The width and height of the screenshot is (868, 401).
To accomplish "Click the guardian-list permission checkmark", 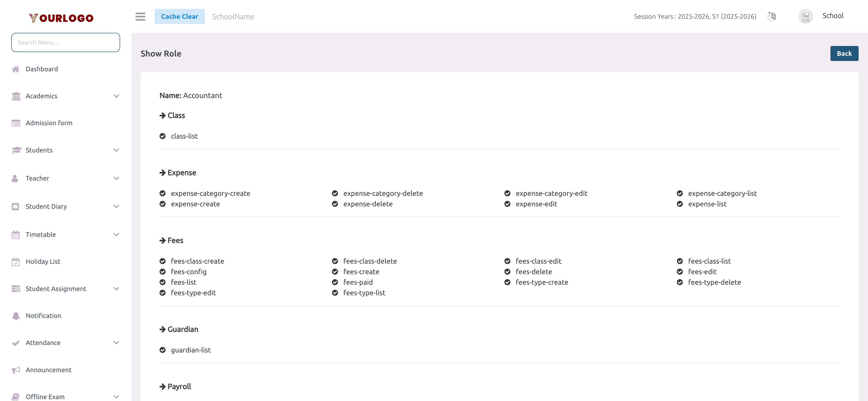I will (163, 350).
